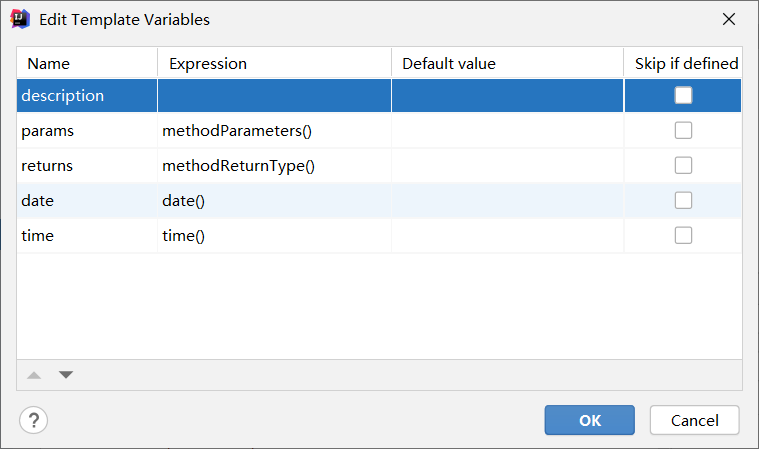Toggle Skip if defined for description
Screen dimensions: 759x449
click(x=683, y=96)
